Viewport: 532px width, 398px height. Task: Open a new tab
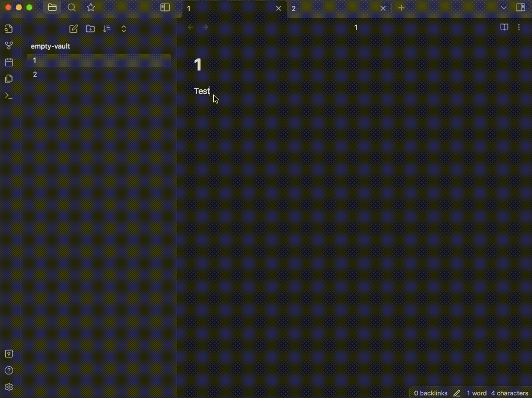(x=401, y=8)
